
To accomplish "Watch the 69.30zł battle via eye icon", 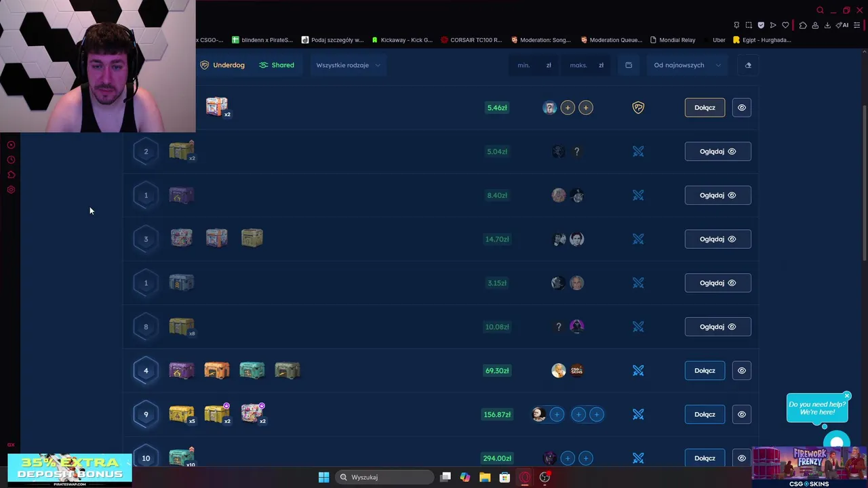I will tap(742, 370).
